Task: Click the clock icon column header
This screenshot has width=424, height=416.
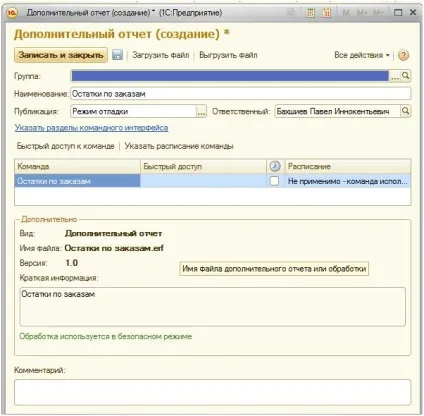Action: click(275, 166)
